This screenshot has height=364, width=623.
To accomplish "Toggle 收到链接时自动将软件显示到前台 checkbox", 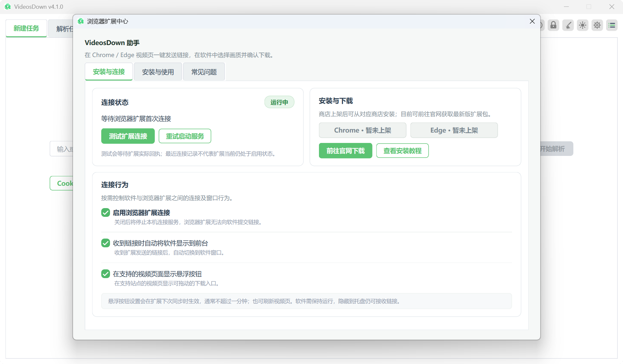I will pyautogui.click(x=105, y=243).
